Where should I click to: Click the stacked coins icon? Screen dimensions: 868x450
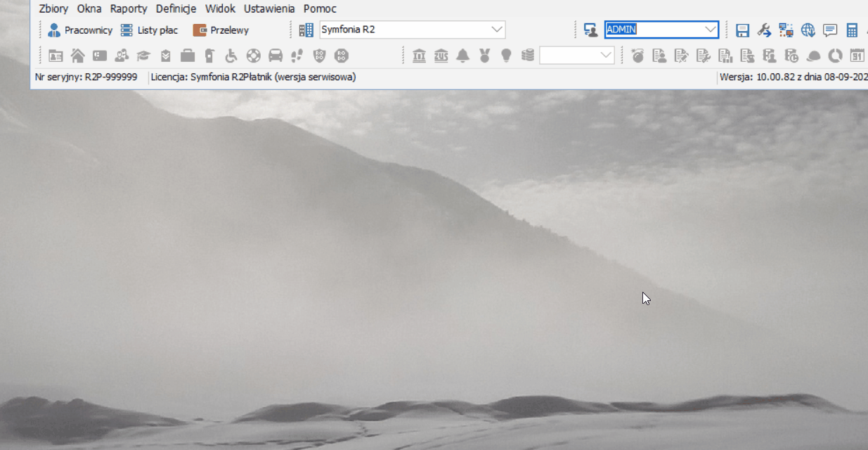pos(528,56)
